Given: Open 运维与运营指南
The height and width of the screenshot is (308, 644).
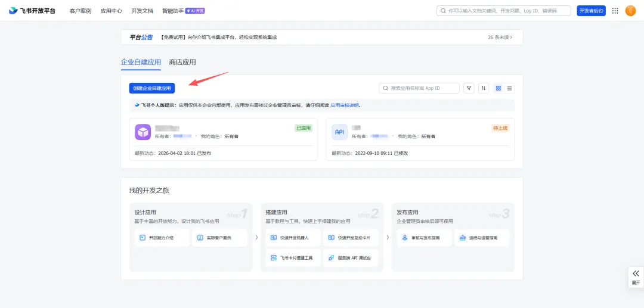Looking at the screenshot, I should 482,238.
